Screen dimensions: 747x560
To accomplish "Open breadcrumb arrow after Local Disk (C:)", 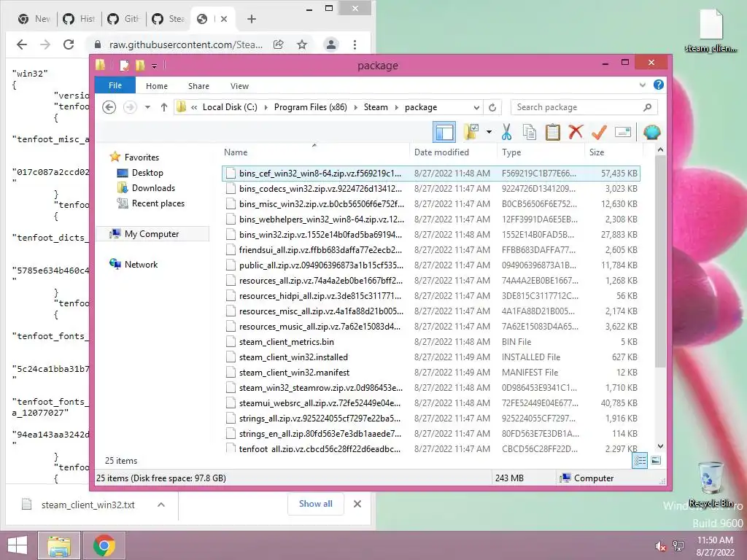I will 266,107.
